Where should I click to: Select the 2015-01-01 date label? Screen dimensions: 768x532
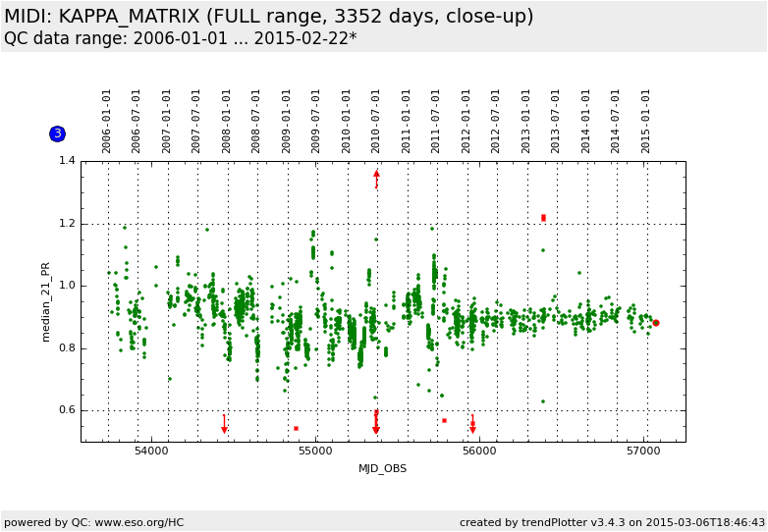point(646,121)
